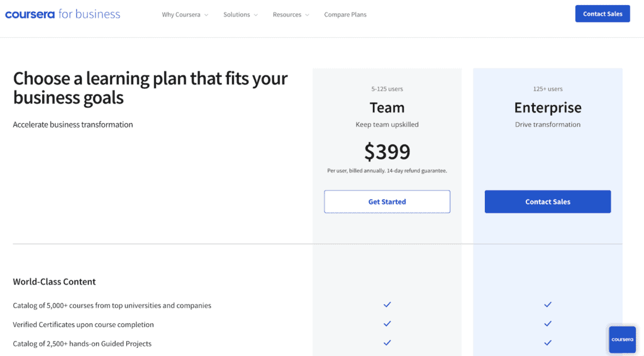
Task: Open the Compare Plans nav item
Action: click(x=345, y=14)
